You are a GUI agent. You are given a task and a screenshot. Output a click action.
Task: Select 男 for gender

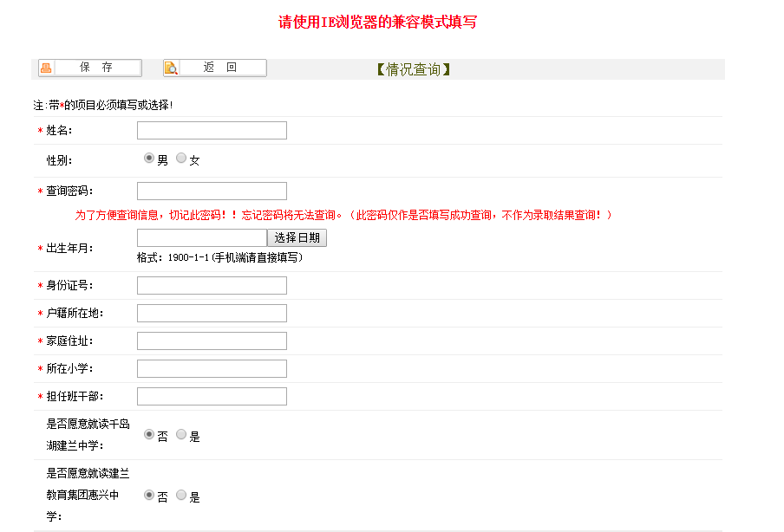coord(148,159)
